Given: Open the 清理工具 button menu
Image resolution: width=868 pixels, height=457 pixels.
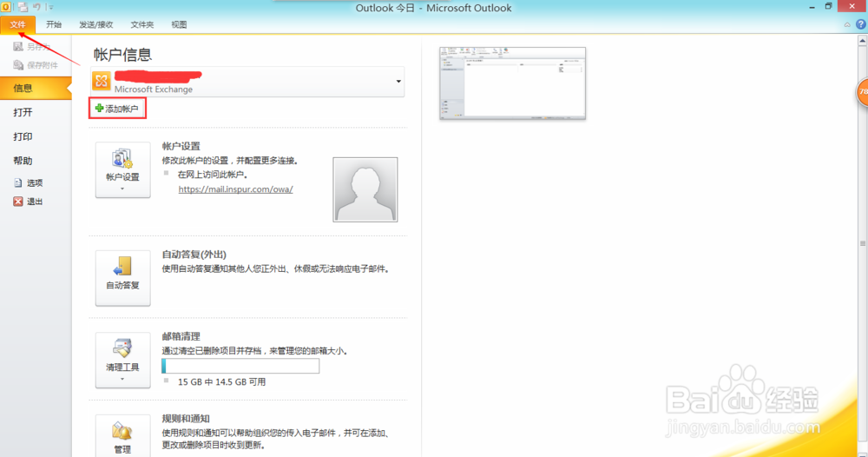Looking at the screenshot, I should pos(122,360).
